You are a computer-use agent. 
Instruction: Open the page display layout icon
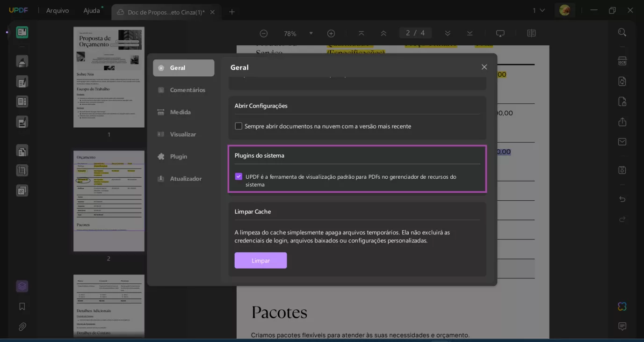click(531, 33)
